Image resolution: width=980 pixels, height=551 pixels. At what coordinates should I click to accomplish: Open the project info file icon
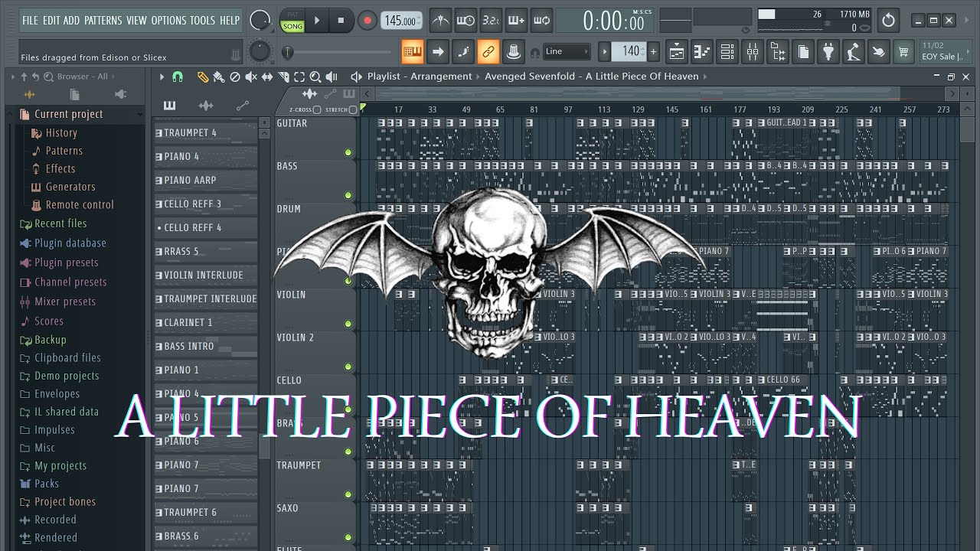(803, 51)
